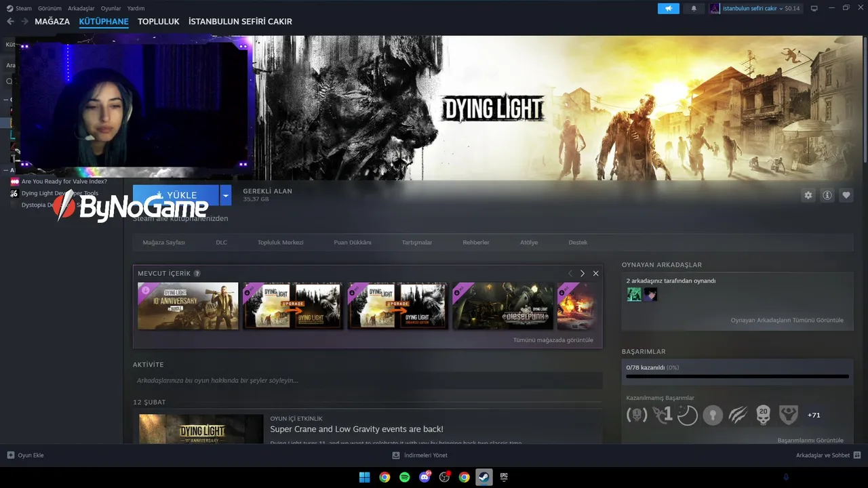868x488 pixels.
Task: Open İSTANBULUN SEFİRİ CAKIR profile tab
Action: 240,22
